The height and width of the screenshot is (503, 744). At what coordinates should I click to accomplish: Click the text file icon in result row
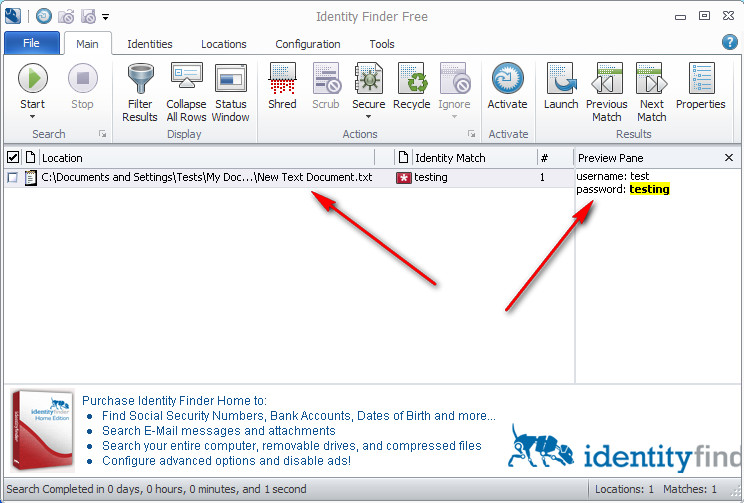point(30,177)
